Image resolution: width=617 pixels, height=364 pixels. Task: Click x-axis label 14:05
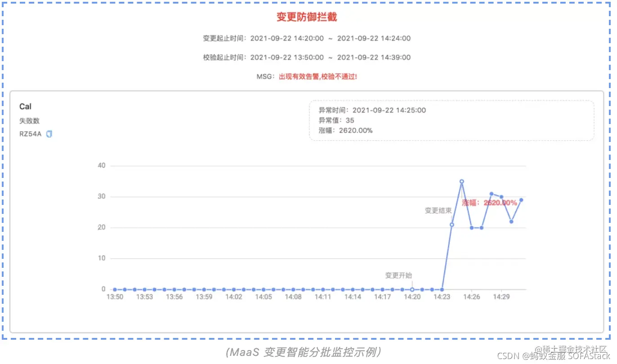click(263, 297)
